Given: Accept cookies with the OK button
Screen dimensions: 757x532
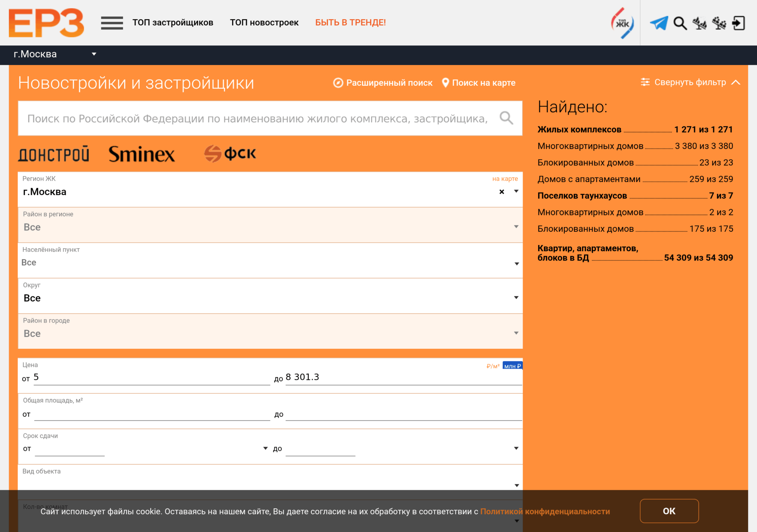Looking at the screenshot, I should click(x=669, y=511).
